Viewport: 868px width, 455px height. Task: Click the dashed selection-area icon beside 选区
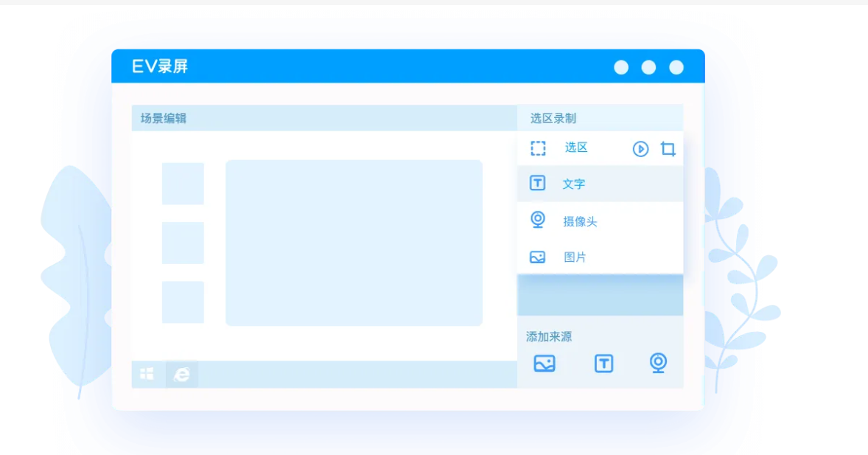point(537,148)
